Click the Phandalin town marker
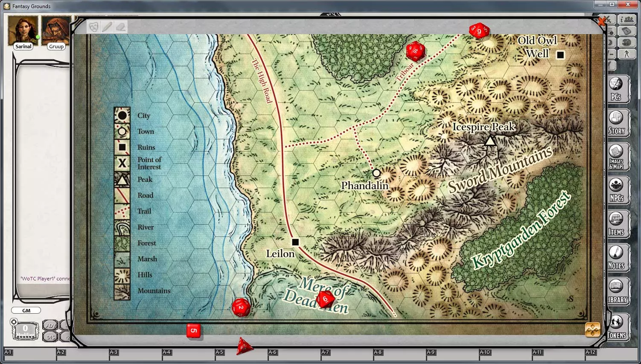The image size is (641, 364). click(376, 173)
